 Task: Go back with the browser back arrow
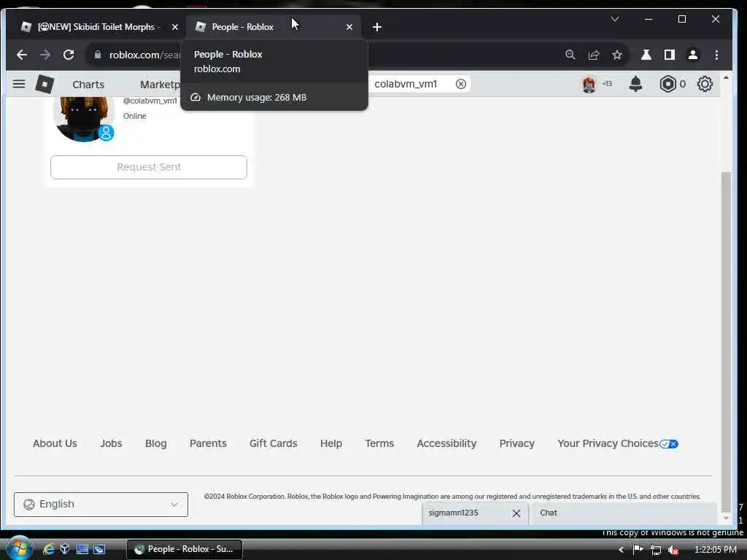[21, 55]
